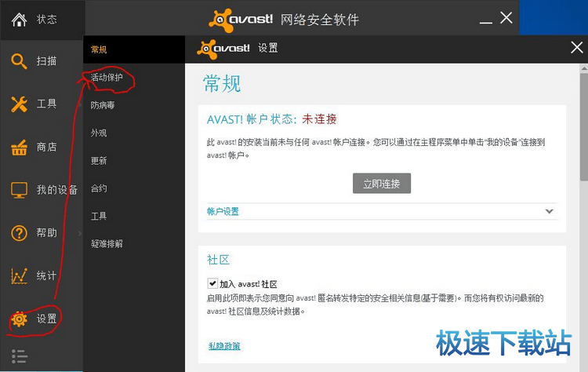Minimize the avast! main window
Viewport: 588px width, 372px height.
485,23
